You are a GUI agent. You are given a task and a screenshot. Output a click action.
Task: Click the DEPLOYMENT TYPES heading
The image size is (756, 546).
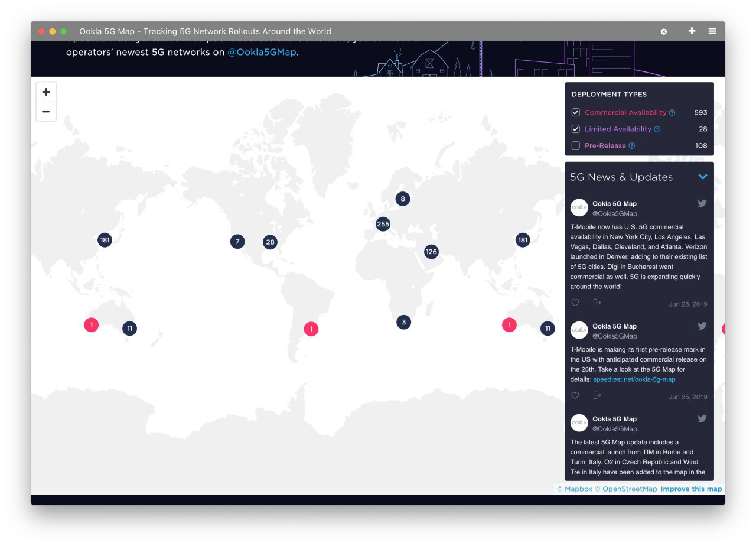coord(609,95)
